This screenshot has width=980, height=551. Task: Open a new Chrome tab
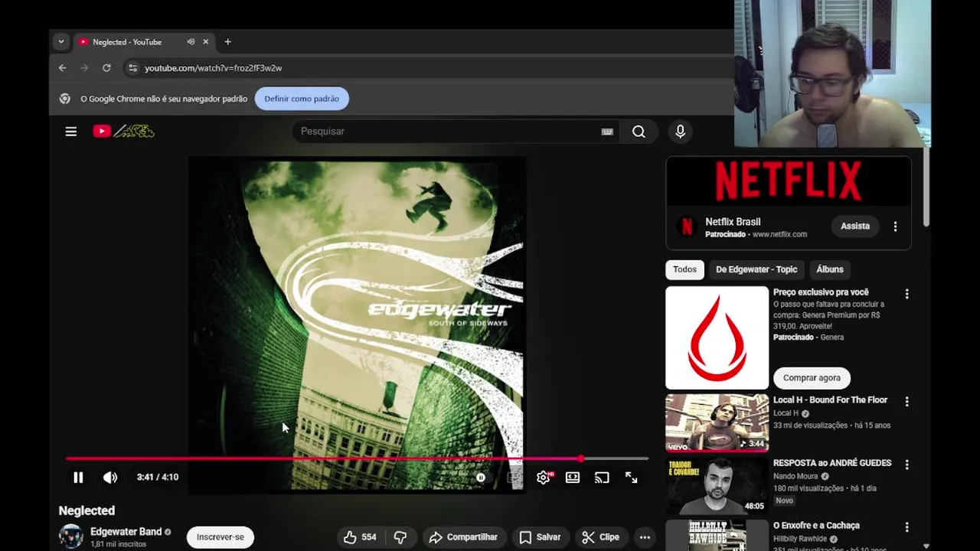(227, 42)
